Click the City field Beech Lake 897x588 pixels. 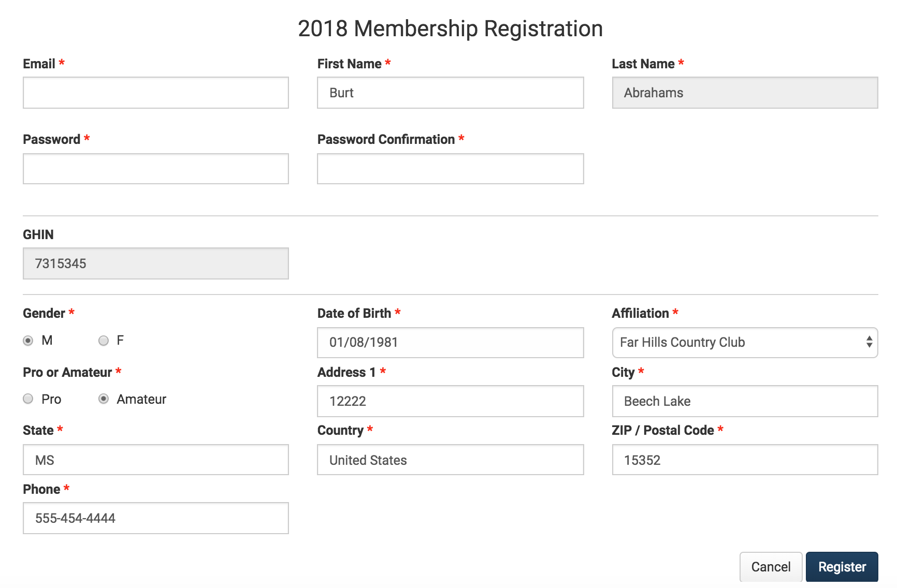click(x=745, y=401)
